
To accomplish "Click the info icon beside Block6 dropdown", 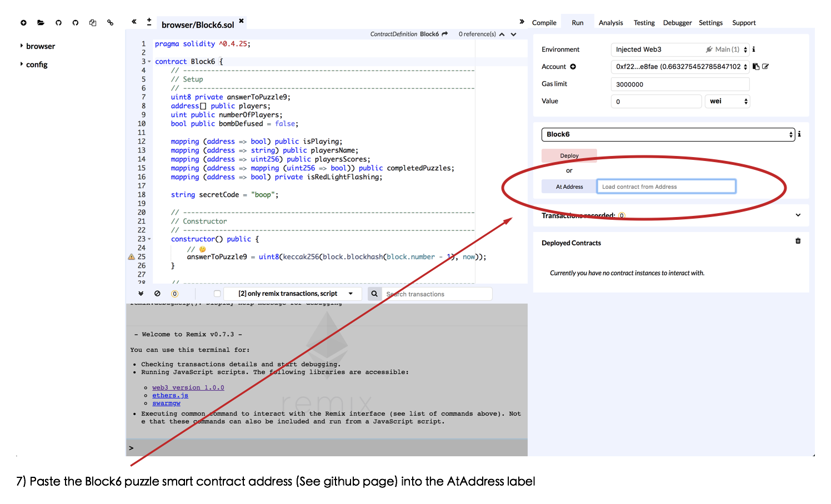I will coord(799,134).
